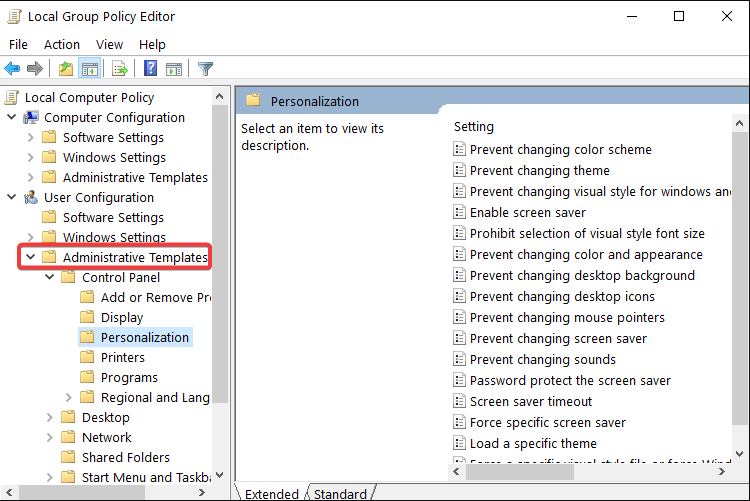Select the Personalization tree item
The image size is (750, 501).
tap(144, 337)
